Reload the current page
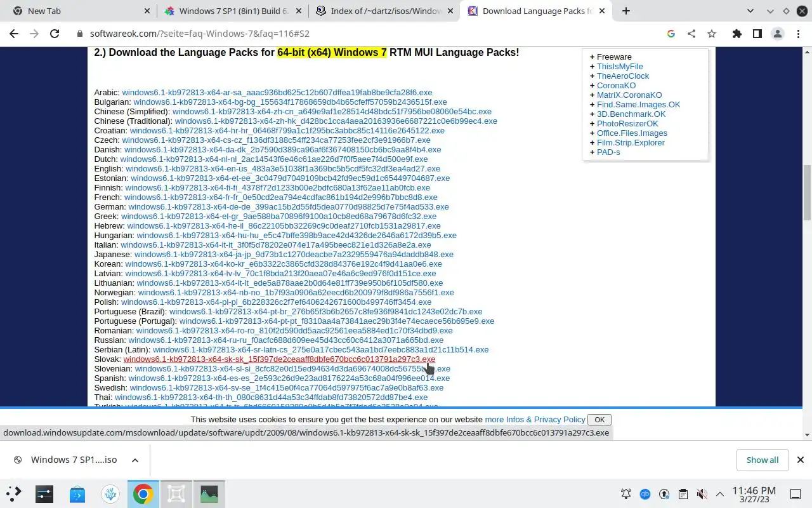The image size is (812, 508). 55,34
